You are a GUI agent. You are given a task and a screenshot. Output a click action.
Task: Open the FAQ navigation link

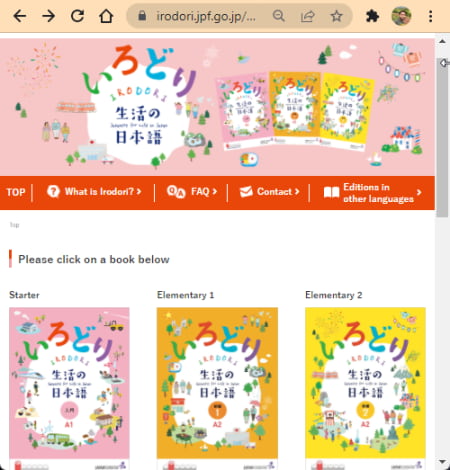(x=192, y=192)
